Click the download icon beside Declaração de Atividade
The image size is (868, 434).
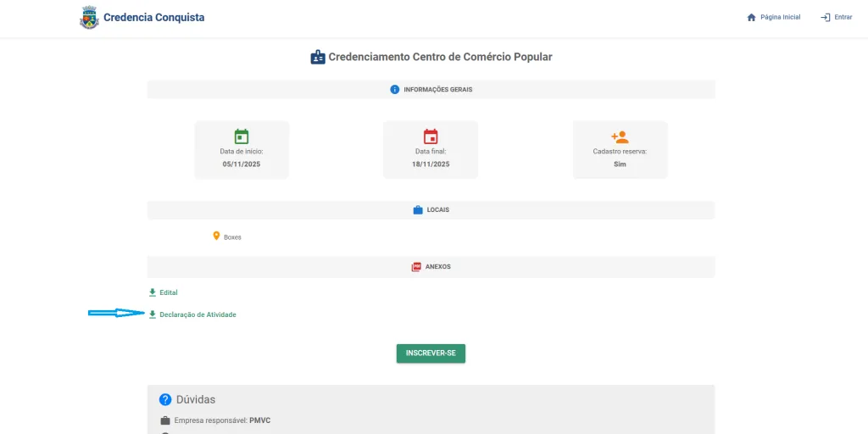pos(153,314)
